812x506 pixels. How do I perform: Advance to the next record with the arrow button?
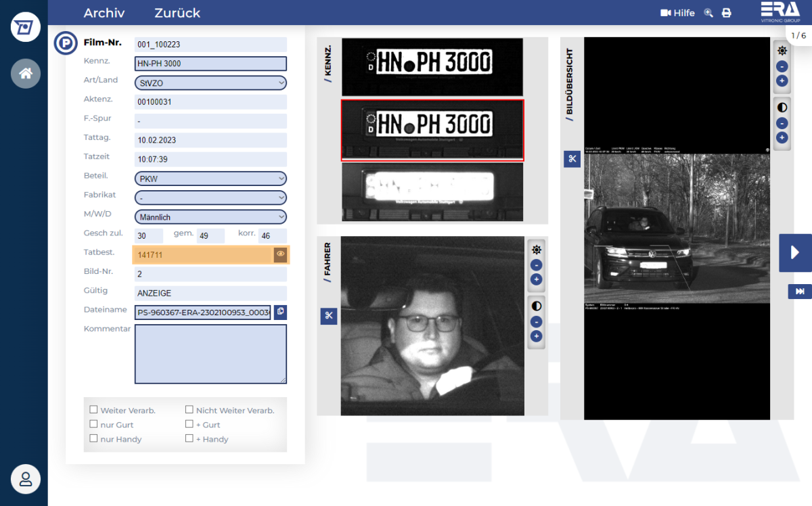click(795, 252)
